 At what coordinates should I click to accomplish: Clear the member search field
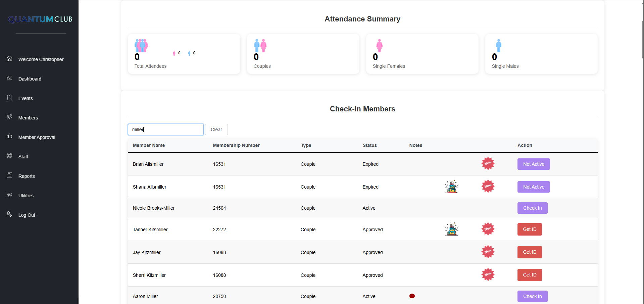pyautogui.click(x=216, y=130)
